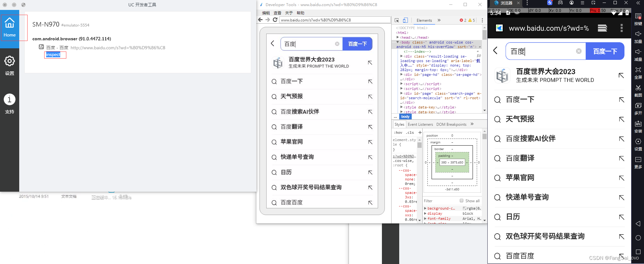
Task: Open 编辑 menu in Developer Tools
Action: (x=266, y=13)
